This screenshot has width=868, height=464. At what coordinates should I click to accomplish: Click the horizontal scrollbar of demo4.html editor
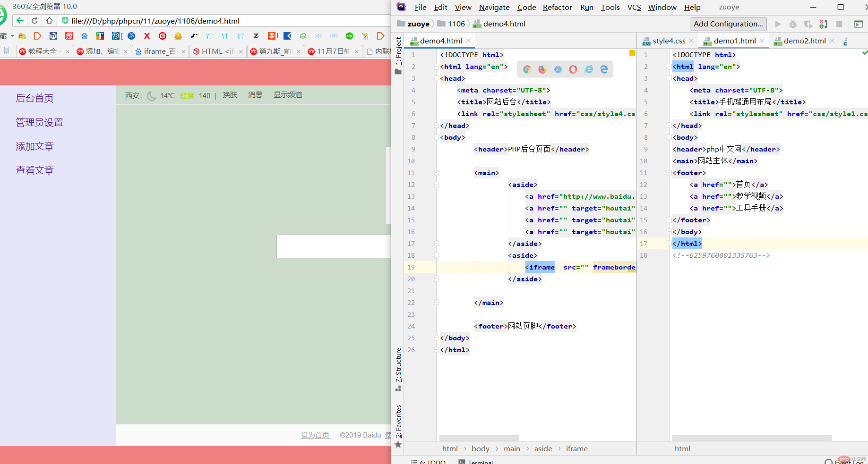479,438
